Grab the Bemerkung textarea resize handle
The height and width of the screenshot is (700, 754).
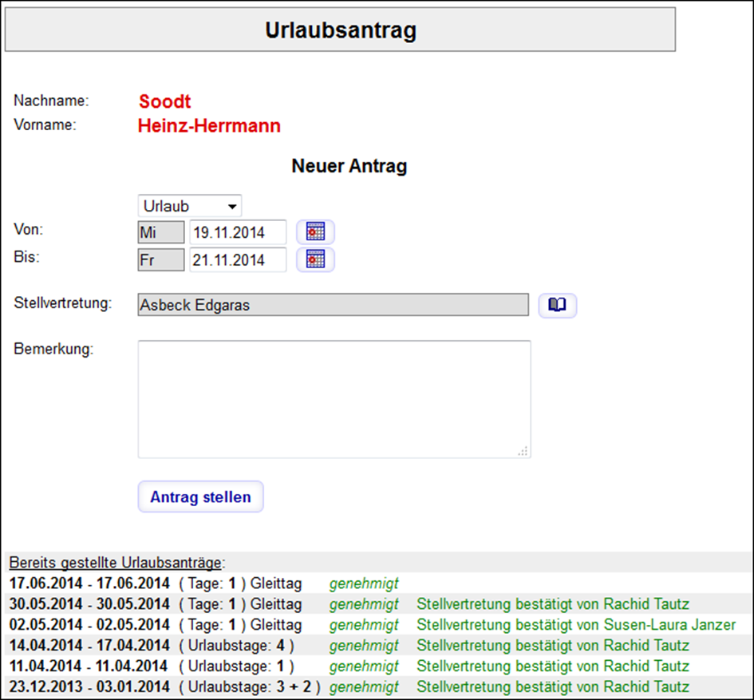click(x=523, y=451)
